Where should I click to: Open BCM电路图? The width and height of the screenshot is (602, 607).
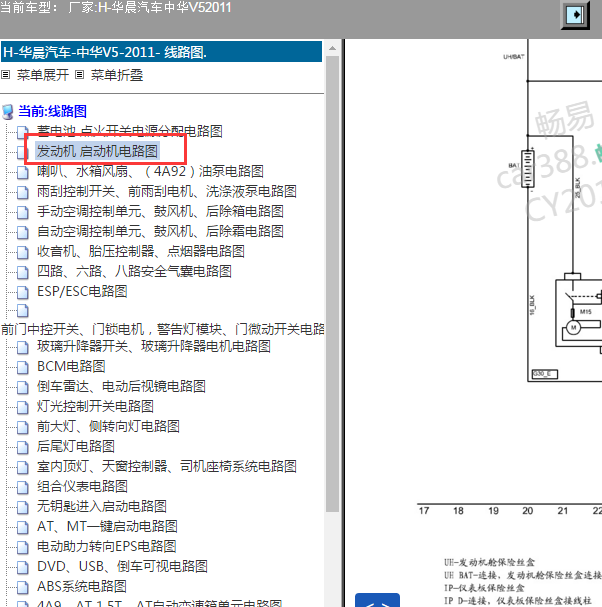click(x=71, y=367)
